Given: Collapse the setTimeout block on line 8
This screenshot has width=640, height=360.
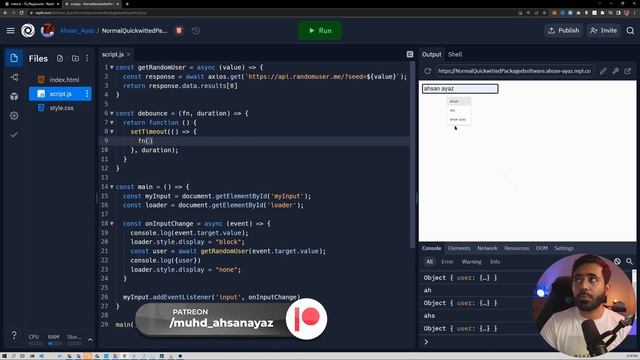Looking at the screenshot, I should [112, 132].
